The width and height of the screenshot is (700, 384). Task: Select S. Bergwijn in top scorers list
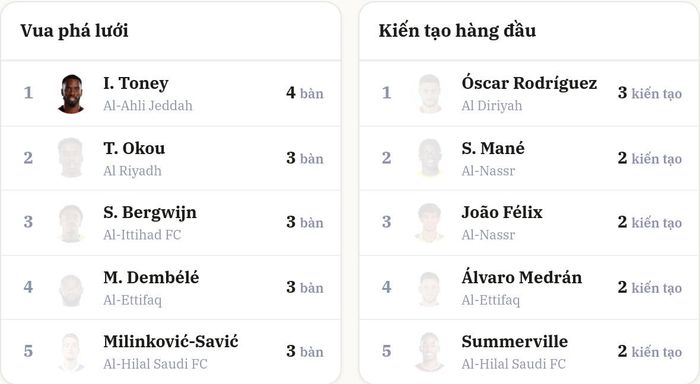click(x=150, y=213)
